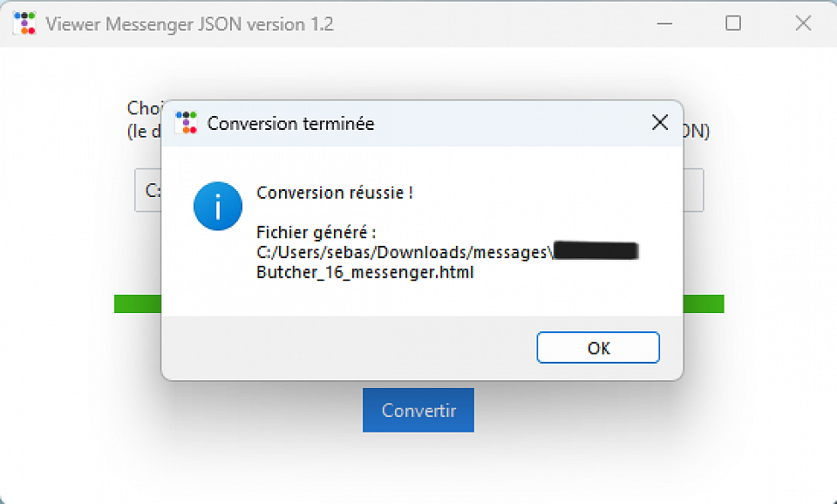Click the OK button in the dialog
Image resolution: width=837 pixels, height=504 pixels.
tap(598, 348)
